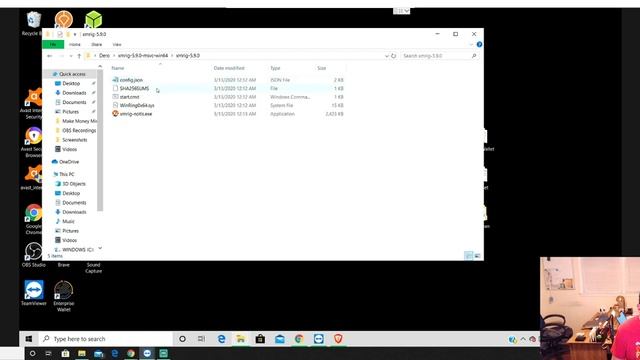
Task: Select OneDrive in the navigation pane
Action: pos(69,162)
